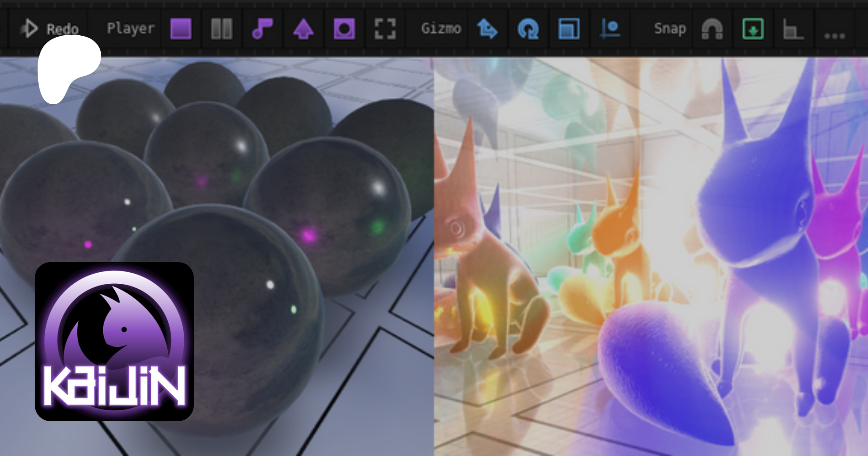The image size is (868, 456).
Task: Select the scale gizmo icon
Action: pos(569,29)
